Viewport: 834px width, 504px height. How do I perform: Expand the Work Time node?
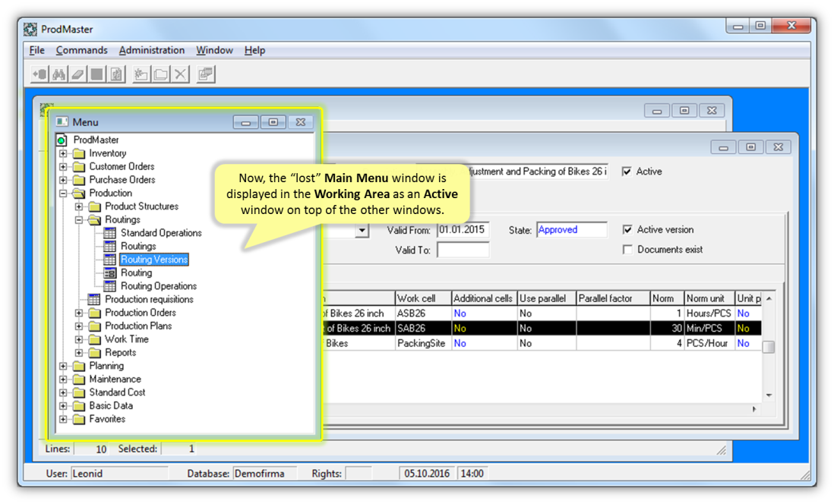click(79, 339)
